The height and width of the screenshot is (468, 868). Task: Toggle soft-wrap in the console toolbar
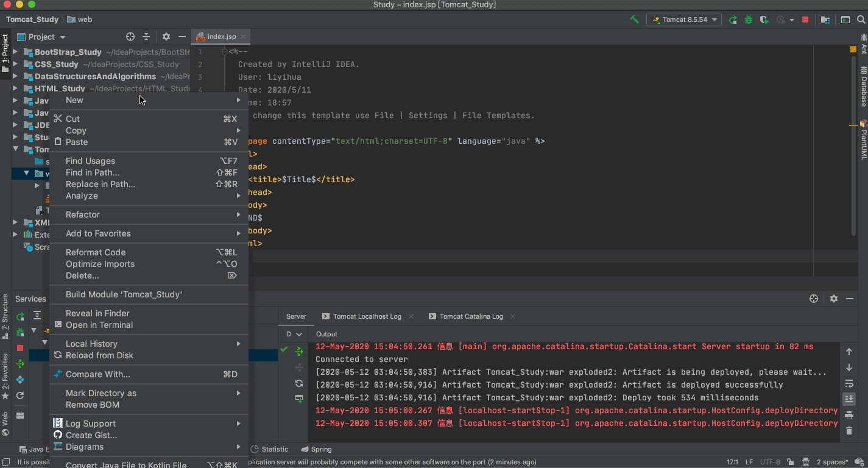point(849,383)
